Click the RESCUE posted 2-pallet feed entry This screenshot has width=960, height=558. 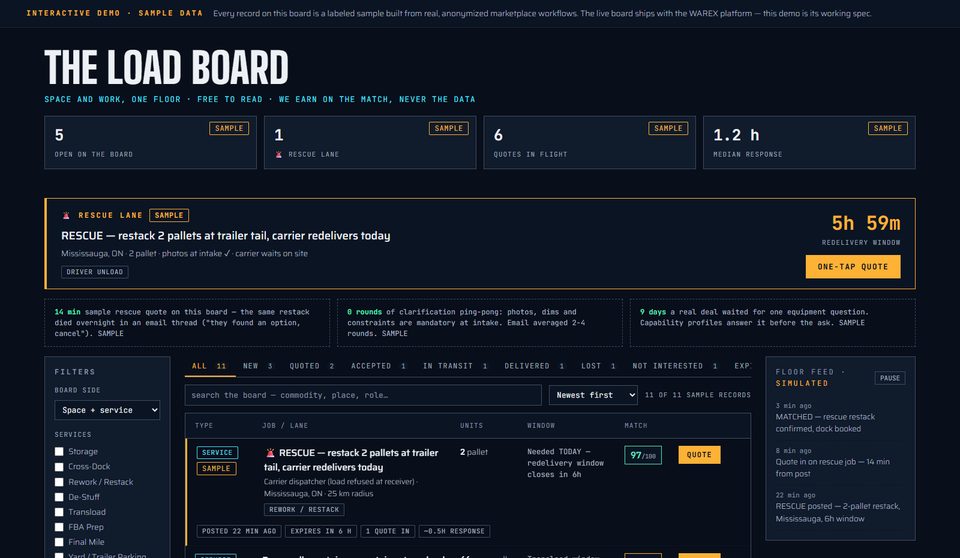point(840,507)
